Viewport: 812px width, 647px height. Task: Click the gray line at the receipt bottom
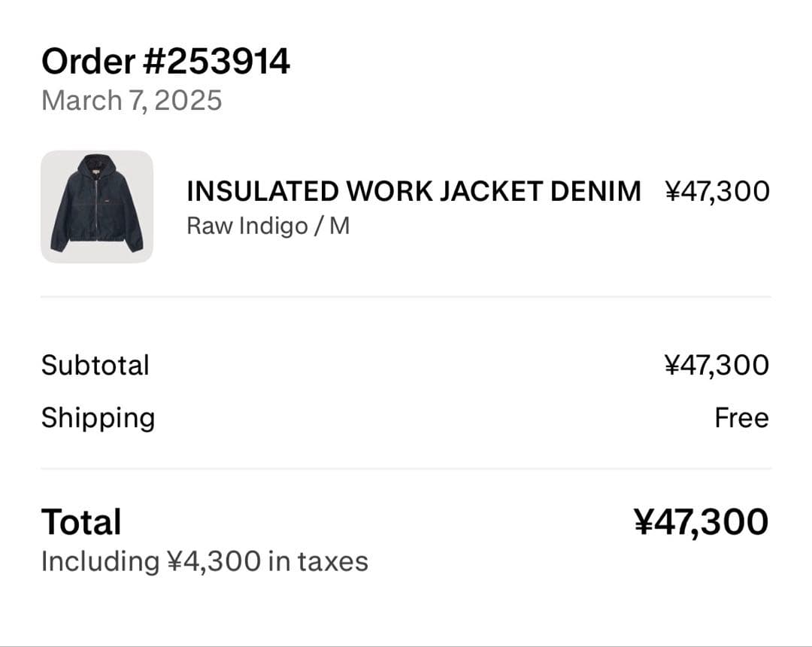(406, 645)
